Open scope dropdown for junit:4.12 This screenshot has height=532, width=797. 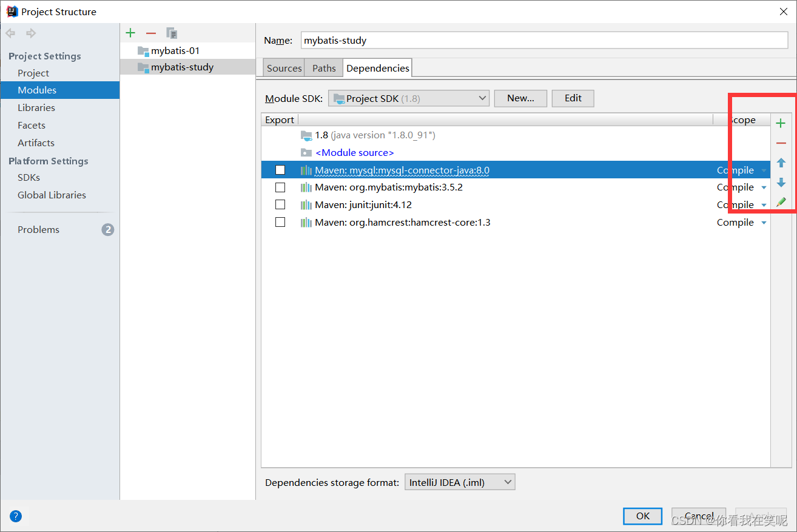pyautogui.click(x=764, y=206)
